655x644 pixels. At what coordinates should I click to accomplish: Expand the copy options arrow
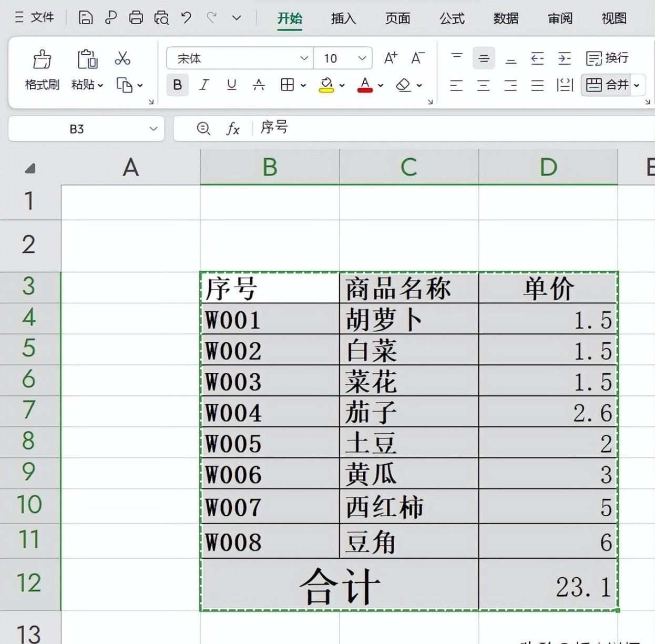[x=140, y=85]
